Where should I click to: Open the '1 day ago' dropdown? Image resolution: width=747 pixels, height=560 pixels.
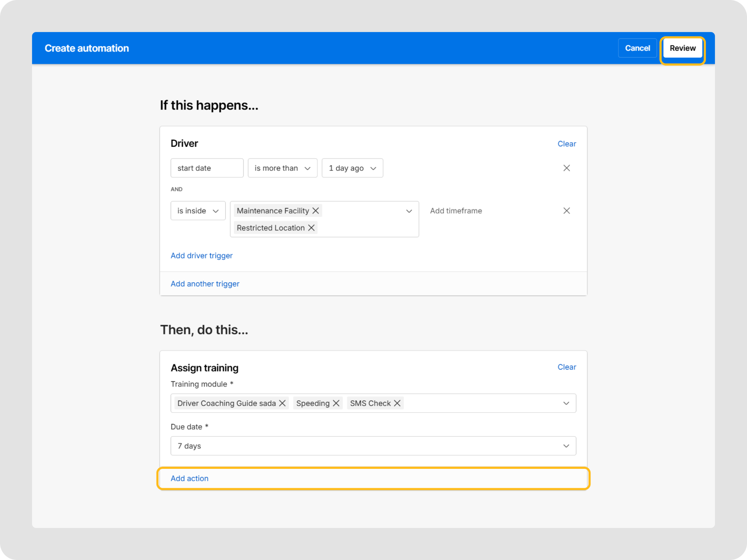(x=352, y=168)
